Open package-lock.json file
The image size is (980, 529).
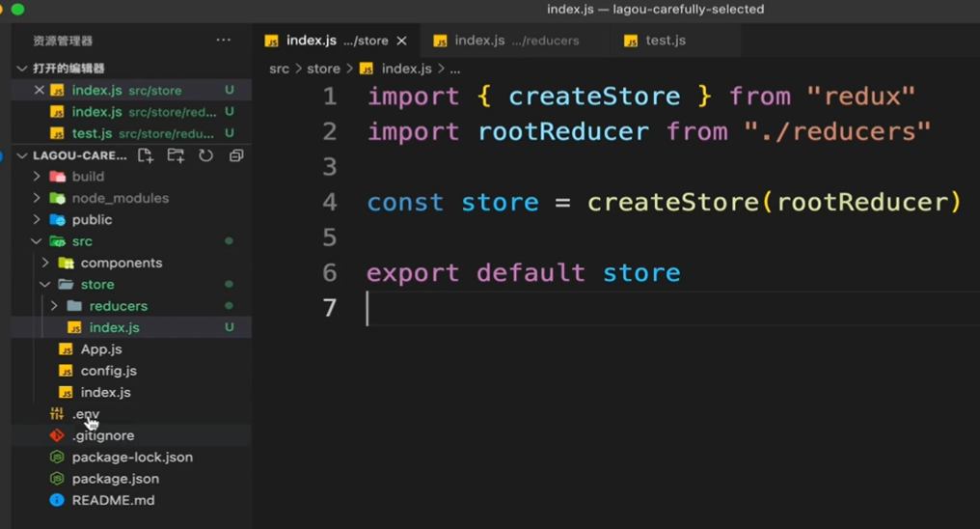tap(132, 458)
